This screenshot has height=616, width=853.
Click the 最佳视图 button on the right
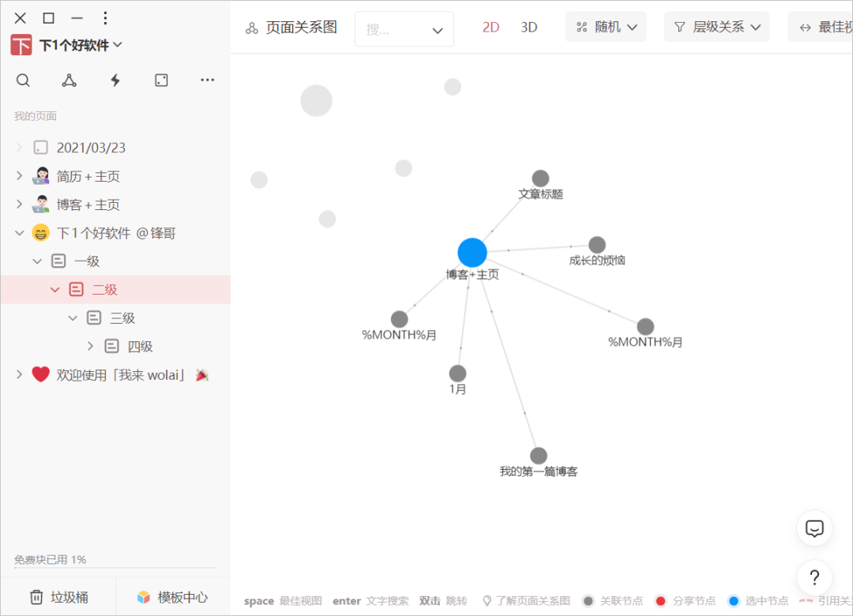(x=825, y=26)
